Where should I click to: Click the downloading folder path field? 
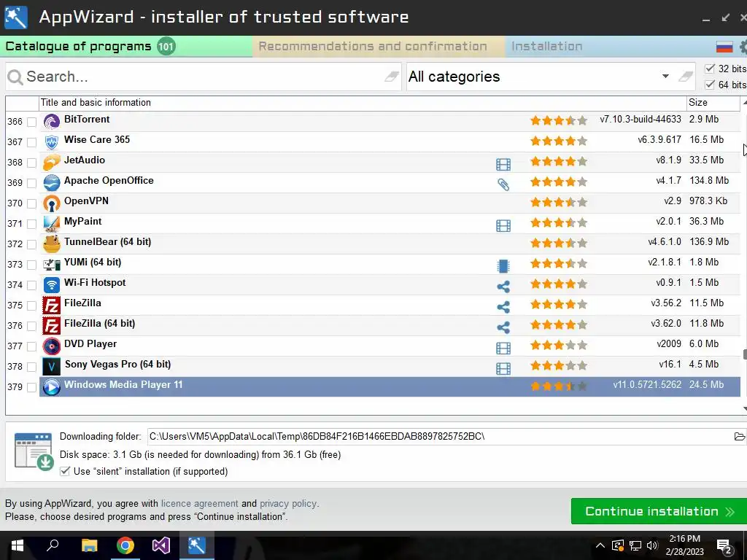coord(440,436)
